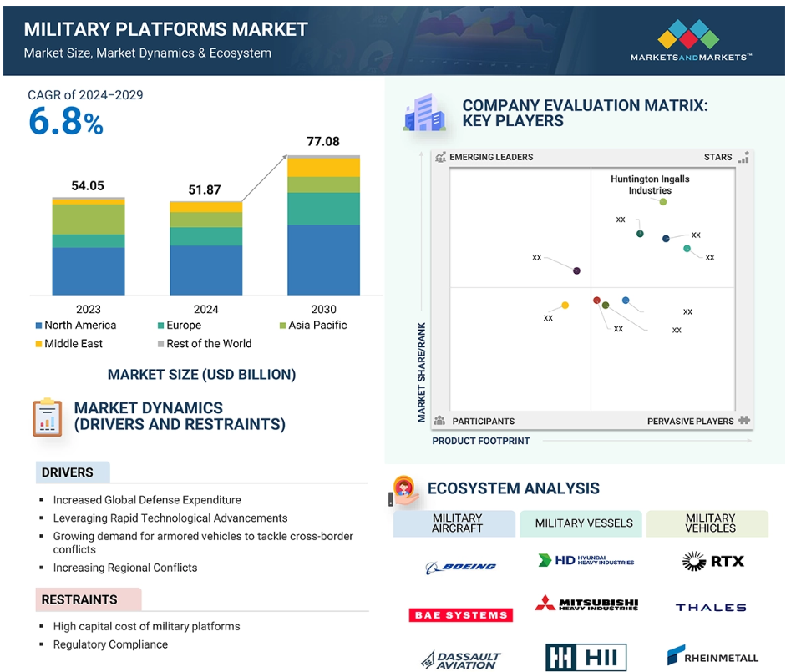The height and width of the screenshot is (672, 791).
Task: Click the Boeing logo
Action: (x=460, y=567)
